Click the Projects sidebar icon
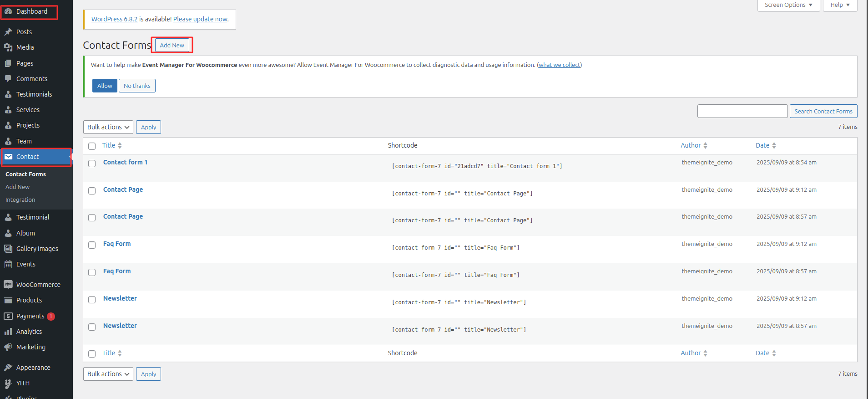 pyautogui.click(x=8, y=125)
